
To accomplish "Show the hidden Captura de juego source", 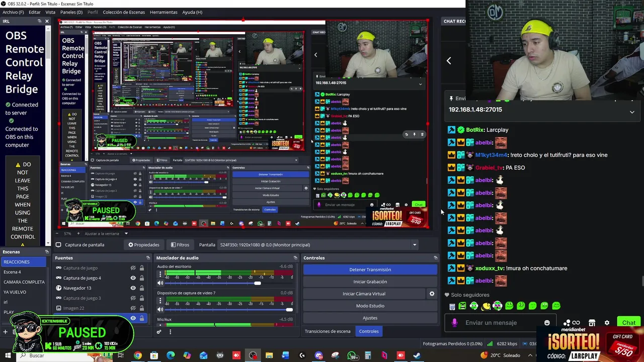I will pyautogui.click(x=133, y=268).
